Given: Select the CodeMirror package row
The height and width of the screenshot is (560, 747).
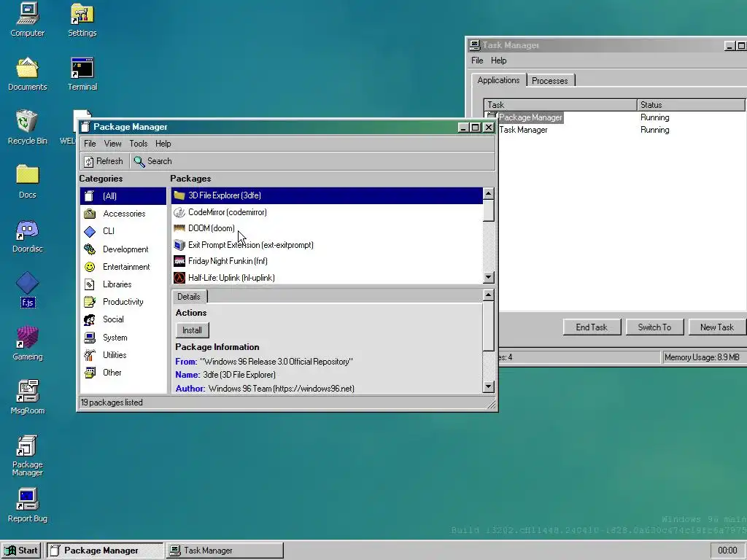Looking at the screenshot, I should point(328,212).
